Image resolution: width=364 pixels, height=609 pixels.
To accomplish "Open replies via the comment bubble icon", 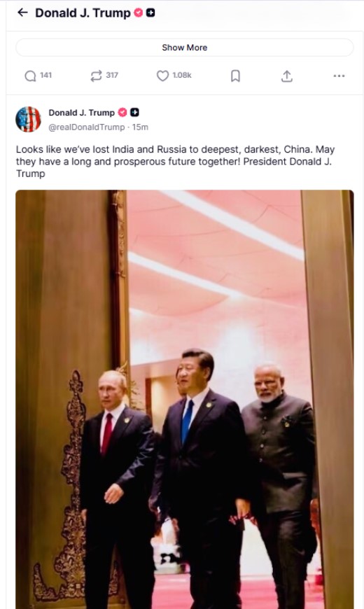I will [30, 76].
